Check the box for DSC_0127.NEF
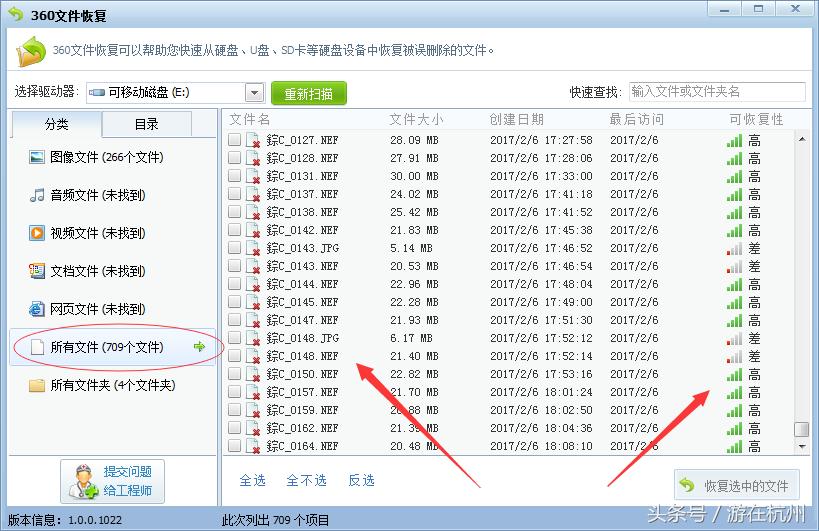 click(235, 139)
